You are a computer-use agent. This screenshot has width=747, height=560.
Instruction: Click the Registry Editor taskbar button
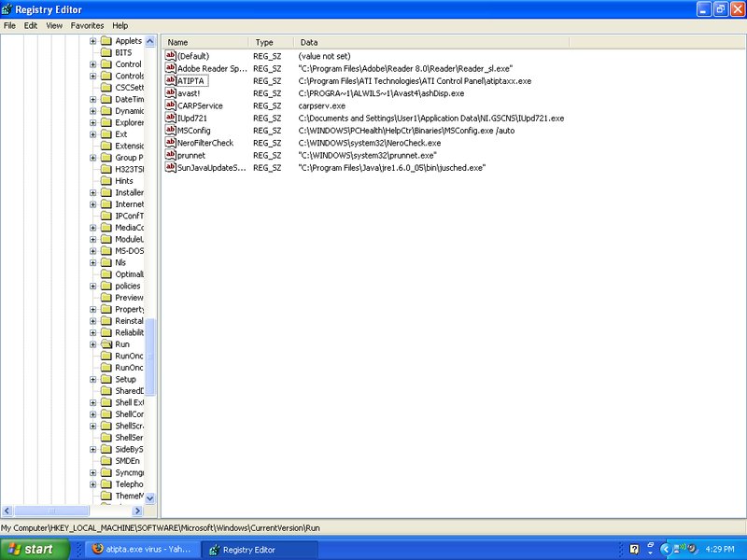pos(260,549)
